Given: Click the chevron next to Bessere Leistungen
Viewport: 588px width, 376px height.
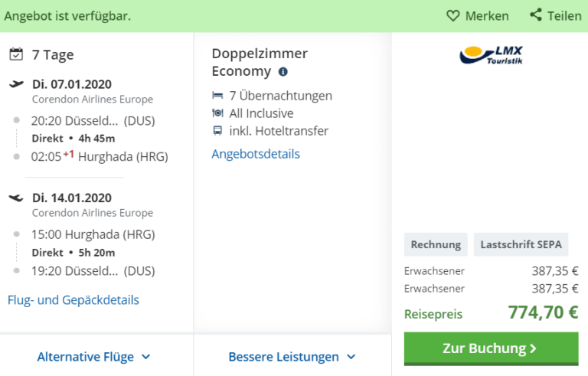Looking at the screenshot, I should pos(351,357).
